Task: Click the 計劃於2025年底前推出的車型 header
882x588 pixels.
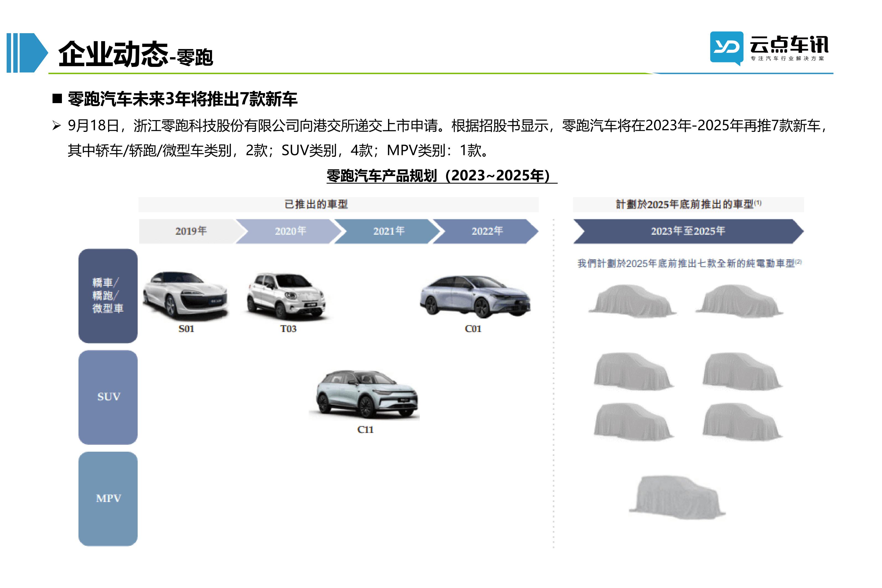Action: tap(688, 204)
